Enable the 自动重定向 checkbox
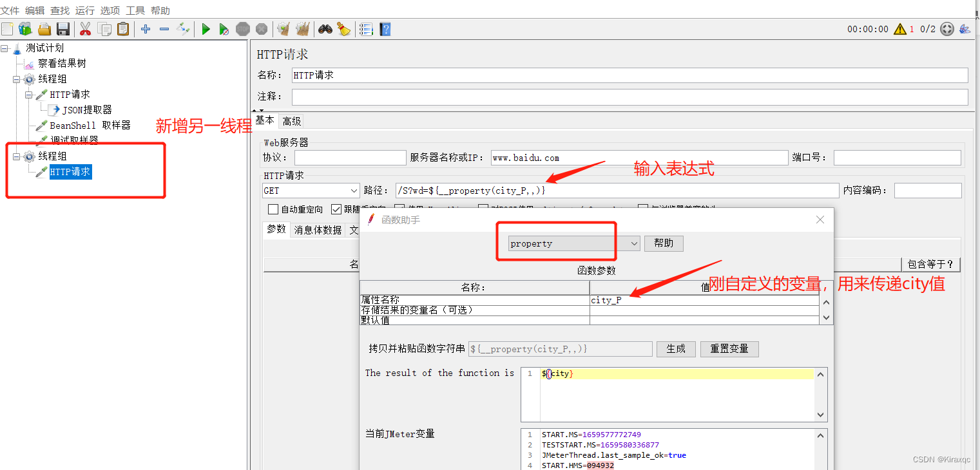 point(273,209)
